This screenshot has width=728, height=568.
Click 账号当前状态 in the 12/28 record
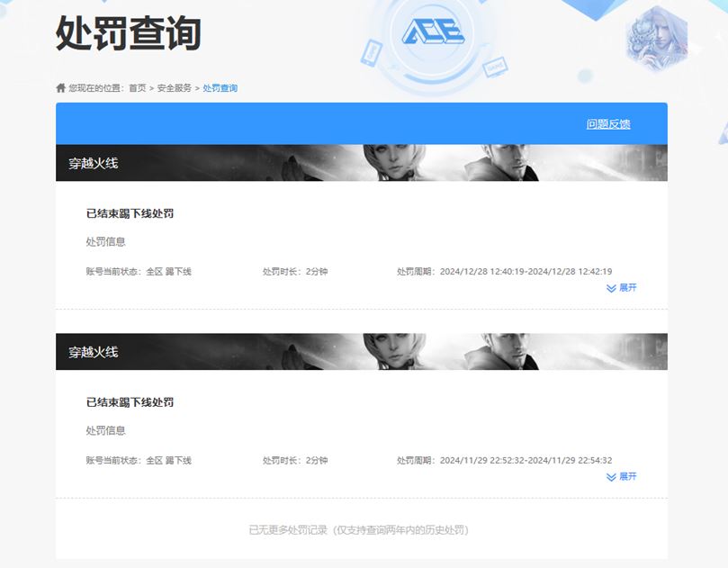click(x=139, y=271)
